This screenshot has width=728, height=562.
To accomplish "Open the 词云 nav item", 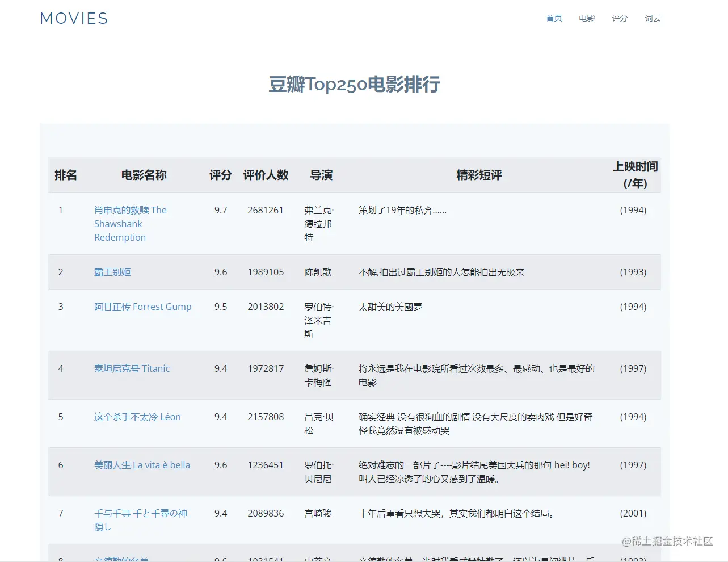I will tap(653, 18).
